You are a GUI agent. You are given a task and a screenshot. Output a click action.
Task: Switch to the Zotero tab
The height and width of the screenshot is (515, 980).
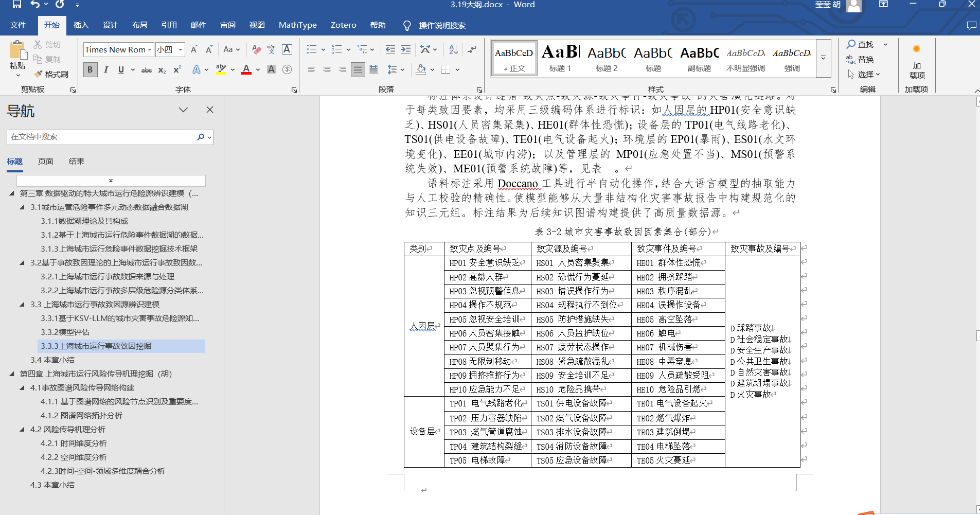tap(343, 25)
